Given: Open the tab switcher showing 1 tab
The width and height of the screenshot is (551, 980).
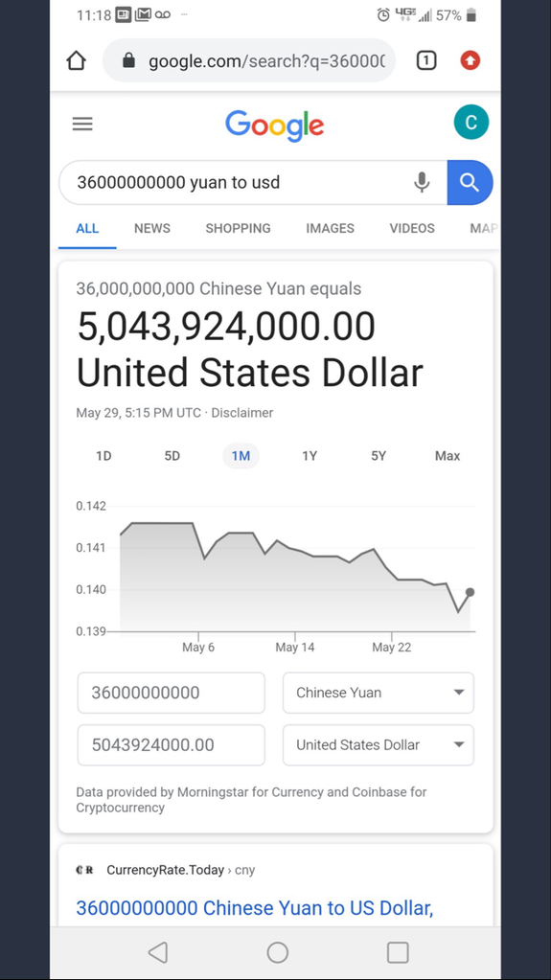Looking at the screenshot, I should point(425,60).
